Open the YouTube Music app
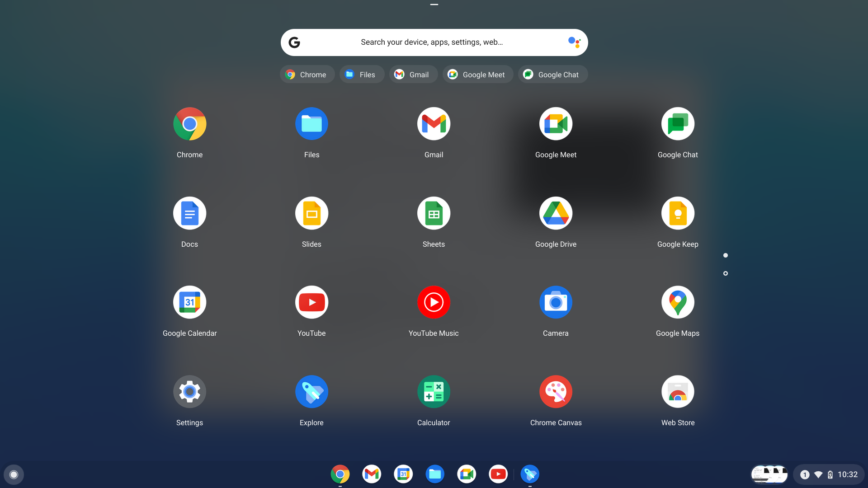 tap(434, 302)
